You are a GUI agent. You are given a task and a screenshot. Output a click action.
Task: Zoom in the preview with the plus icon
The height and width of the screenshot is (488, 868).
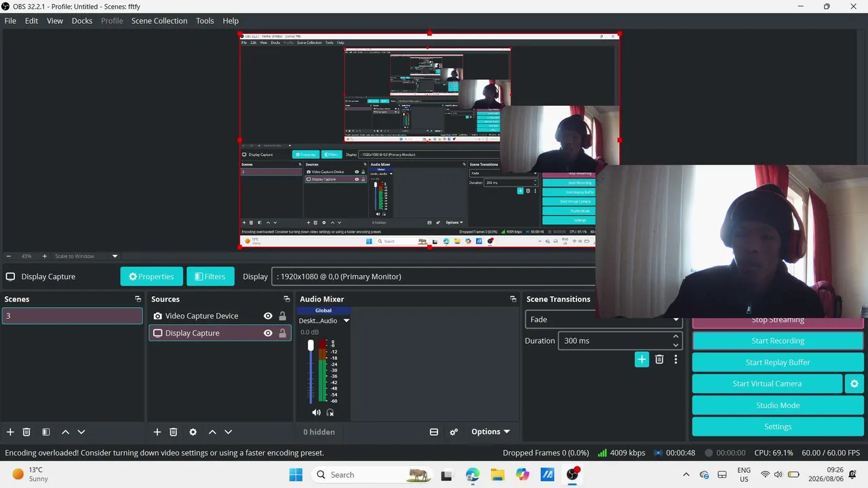(45, 256)
